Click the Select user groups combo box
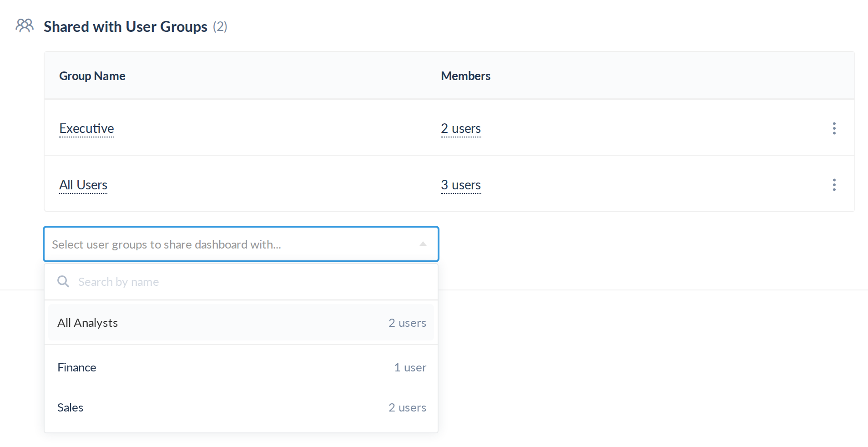868x447 pixels. [241, 244]
